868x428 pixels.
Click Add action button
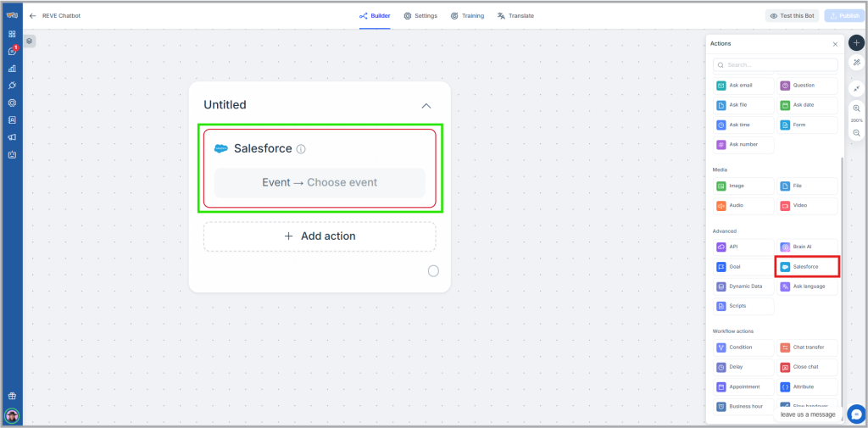(x=320, y=236)
